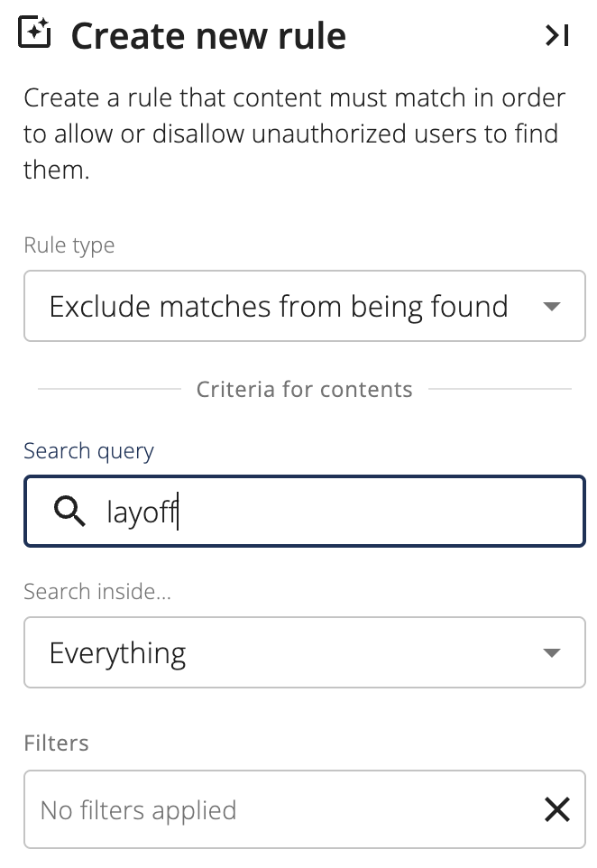Click the Search query label
The width and height of the screenshot is (597, 868).
point(88,452)
